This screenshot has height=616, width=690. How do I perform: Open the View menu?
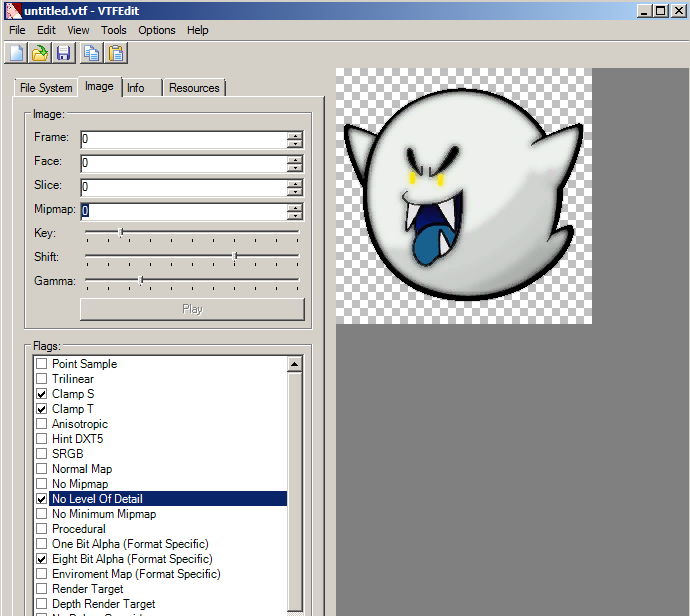coord(78,30)
